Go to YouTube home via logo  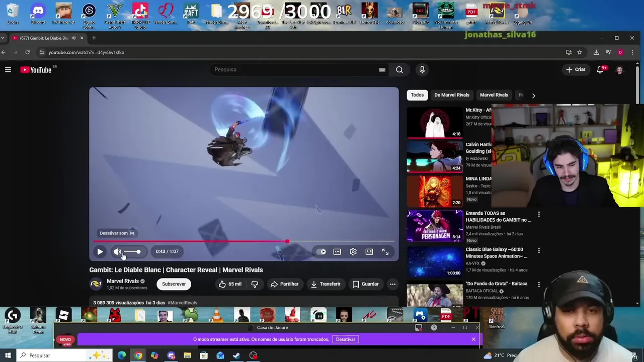coord(36,70)
